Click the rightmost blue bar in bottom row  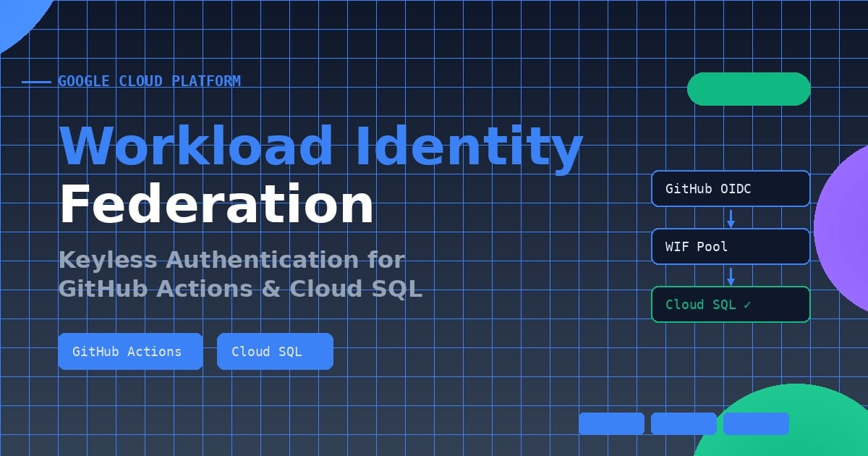coord(756,423)
